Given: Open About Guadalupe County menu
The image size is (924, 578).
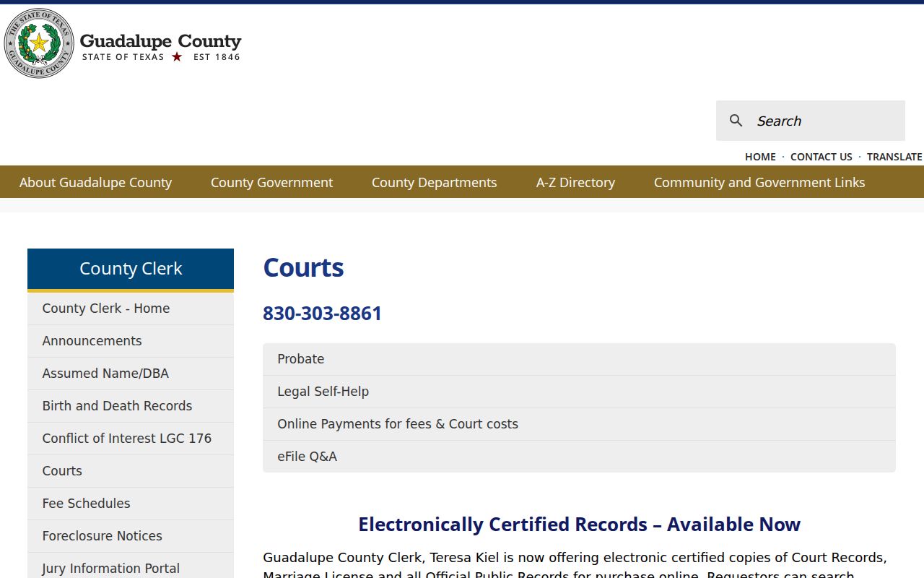Looking at the screenshot, I should (96, 182).
